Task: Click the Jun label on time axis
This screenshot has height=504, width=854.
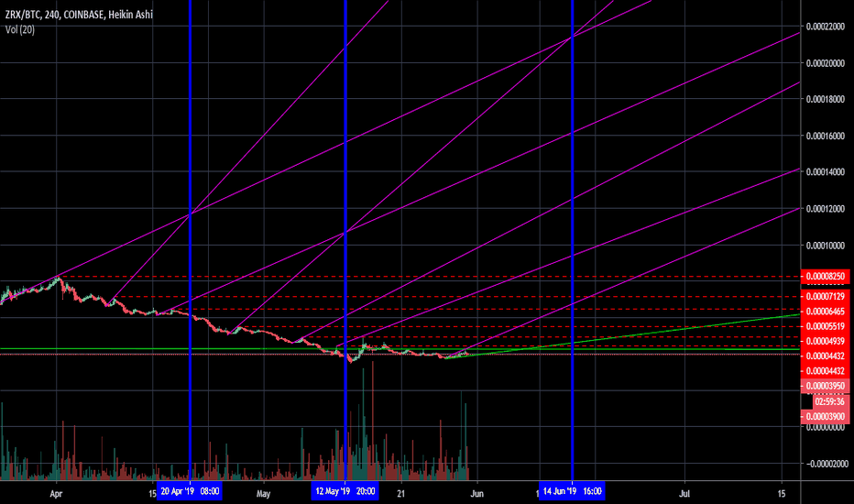Action: (477, 494)
